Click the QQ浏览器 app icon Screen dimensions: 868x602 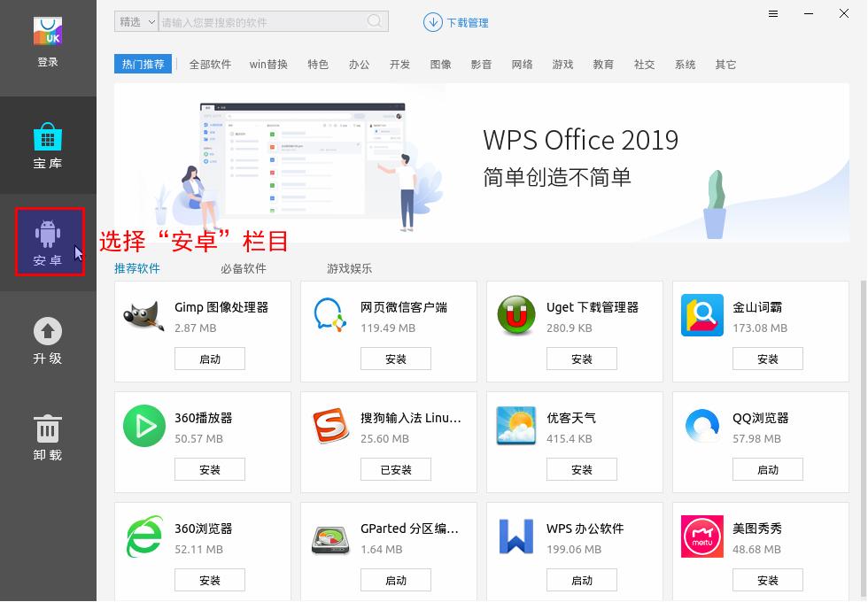pos(701,425)
